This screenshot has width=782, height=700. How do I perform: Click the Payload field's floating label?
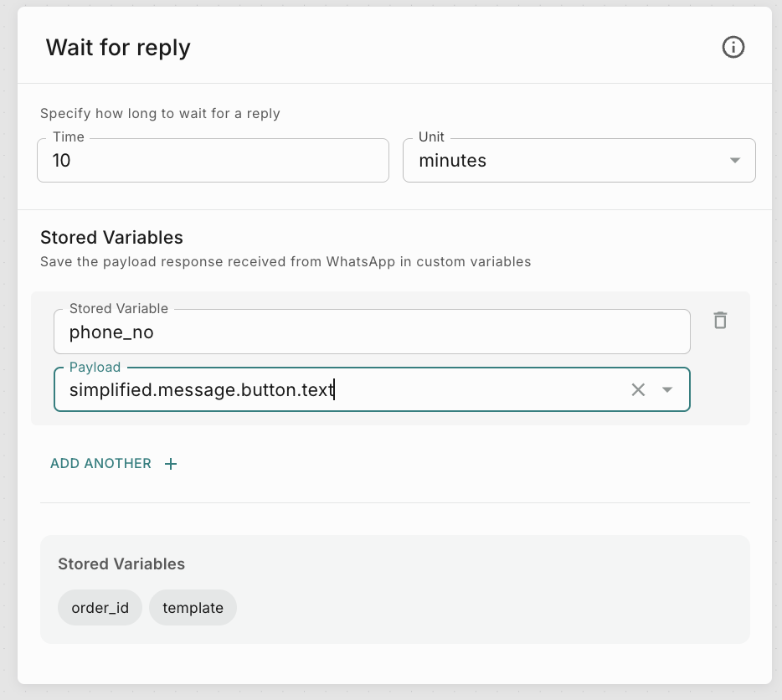point(95,368)
